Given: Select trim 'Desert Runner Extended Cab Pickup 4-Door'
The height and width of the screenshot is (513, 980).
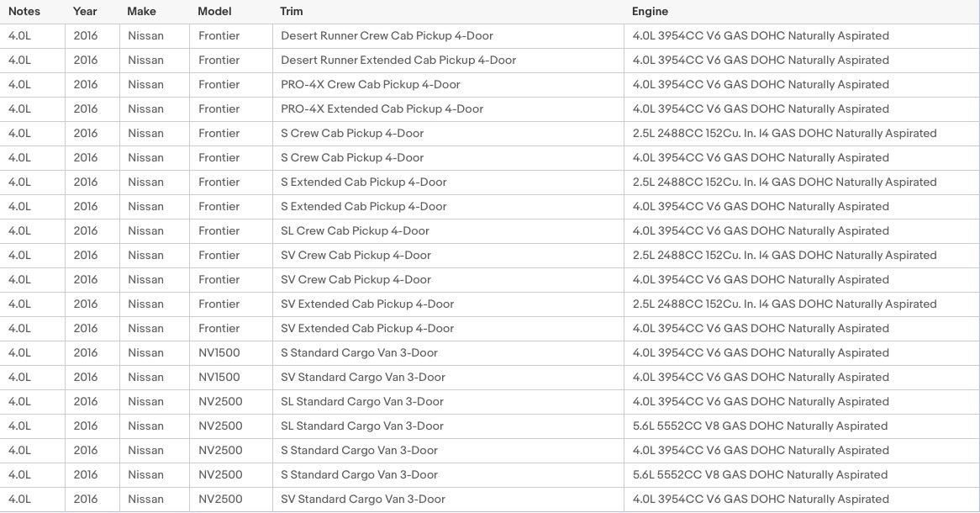Looking at the screenshot, I should click(x=398, y=60).
